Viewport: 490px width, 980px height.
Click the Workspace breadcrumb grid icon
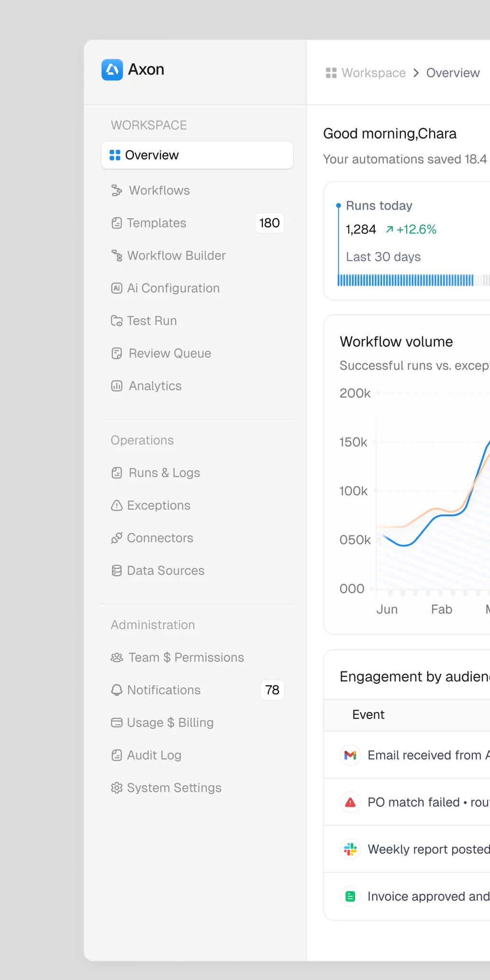pos(331,73)
